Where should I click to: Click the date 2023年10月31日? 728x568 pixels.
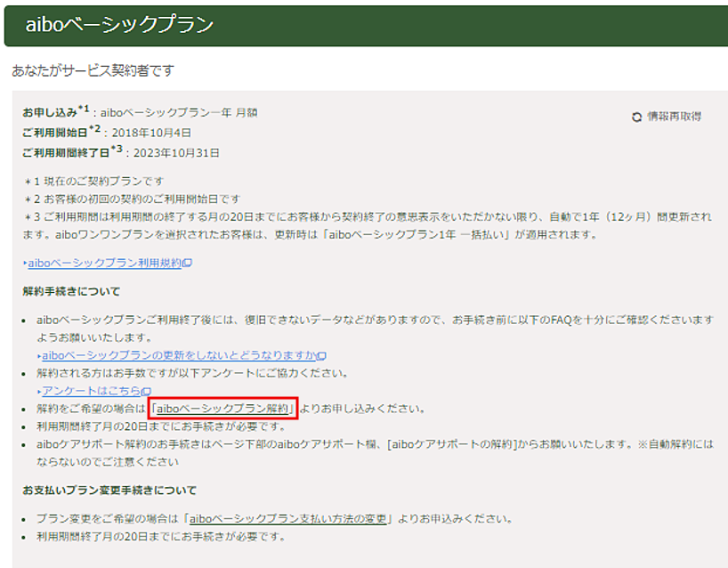(176, 153)
